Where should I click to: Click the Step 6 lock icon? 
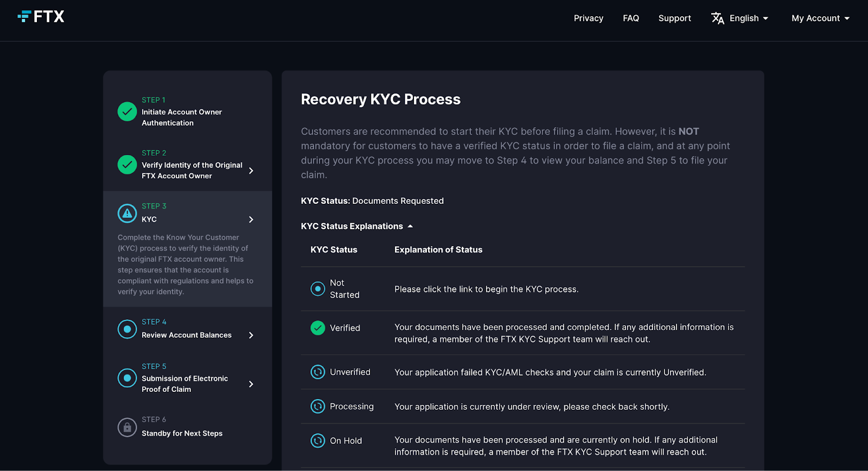127,427
